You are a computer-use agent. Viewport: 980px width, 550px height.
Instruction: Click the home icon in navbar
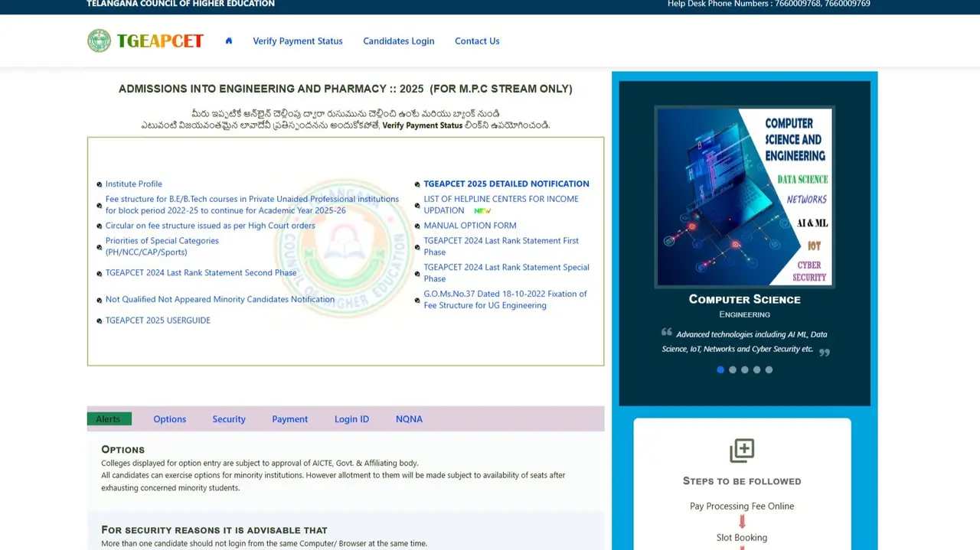click(228, 41)
